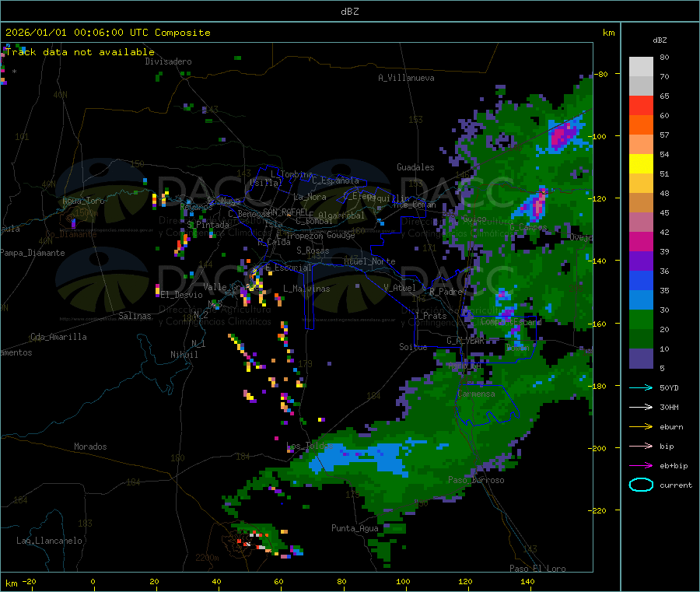Click the Soitue place label
Screen dimensions: 700x592
[413, 346]
